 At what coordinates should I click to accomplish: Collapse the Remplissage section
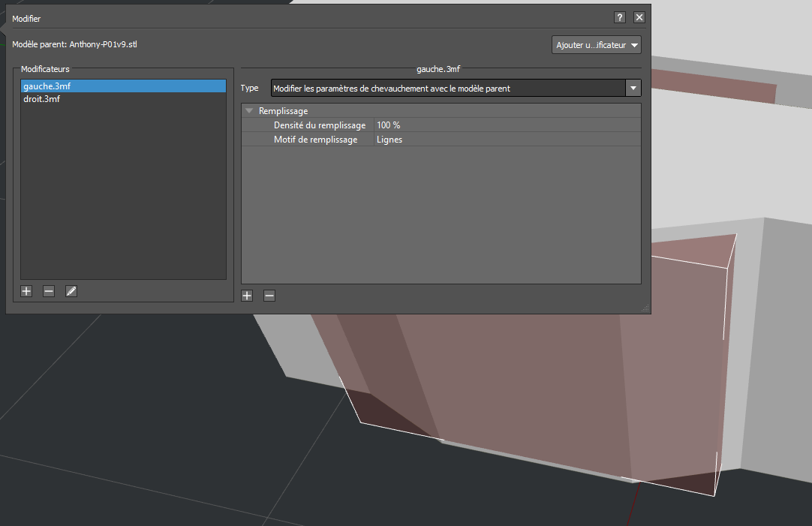tap(249, 111)
